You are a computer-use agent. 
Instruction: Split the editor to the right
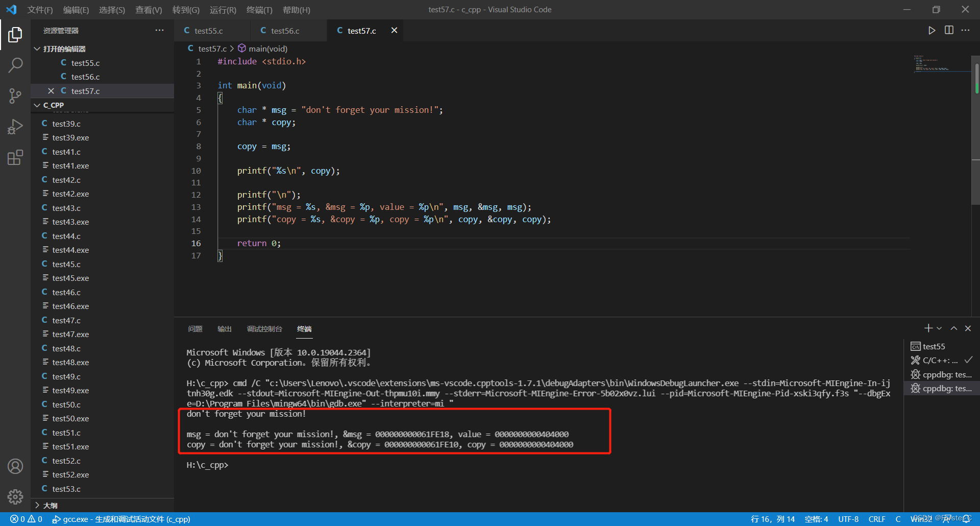[949, 31]
